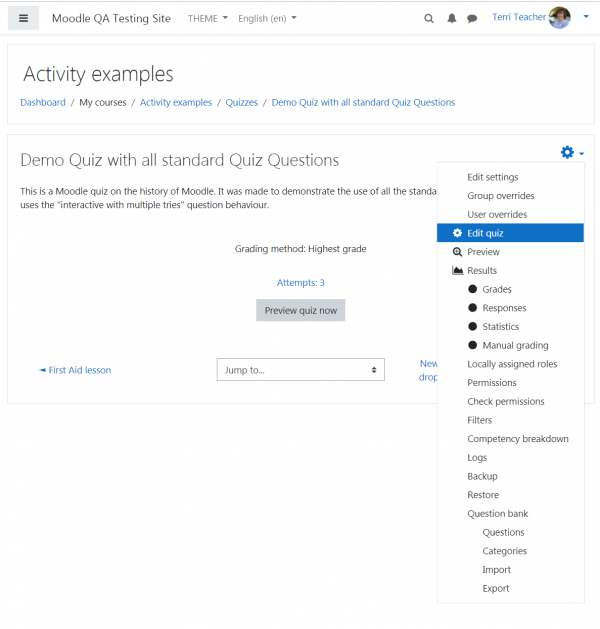The width and height of the screenshot is (600, 629).
Task: Open the English (en) language dropdown
Action: point(267,18)
